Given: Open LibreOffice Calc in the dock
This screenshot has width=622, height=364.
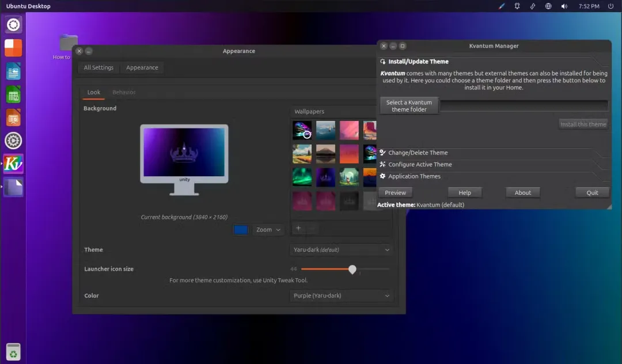Looking at the screenshot, I should tap(13, 95).
